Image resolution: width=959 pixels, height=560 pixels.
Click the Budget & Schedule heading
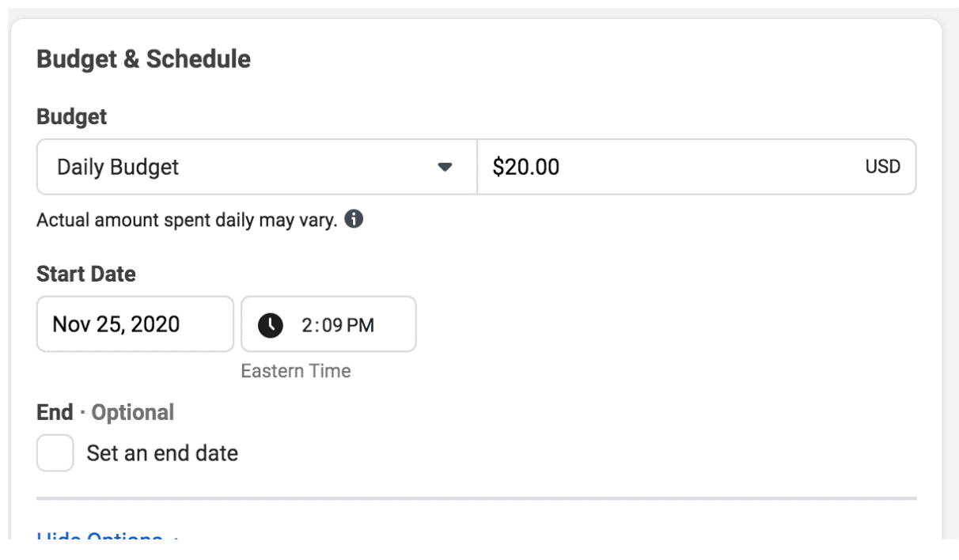tap(143, 59)
